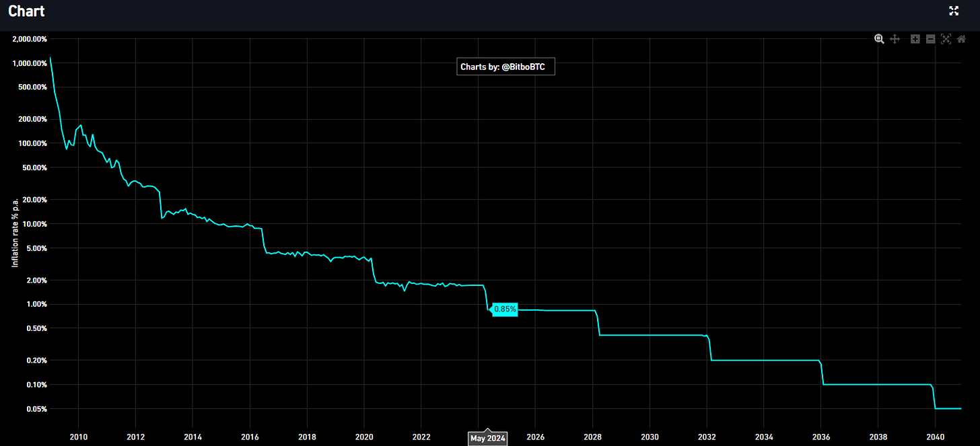Click the 200.00% y-axis label
Screen dimensions: 980x446
33,119
